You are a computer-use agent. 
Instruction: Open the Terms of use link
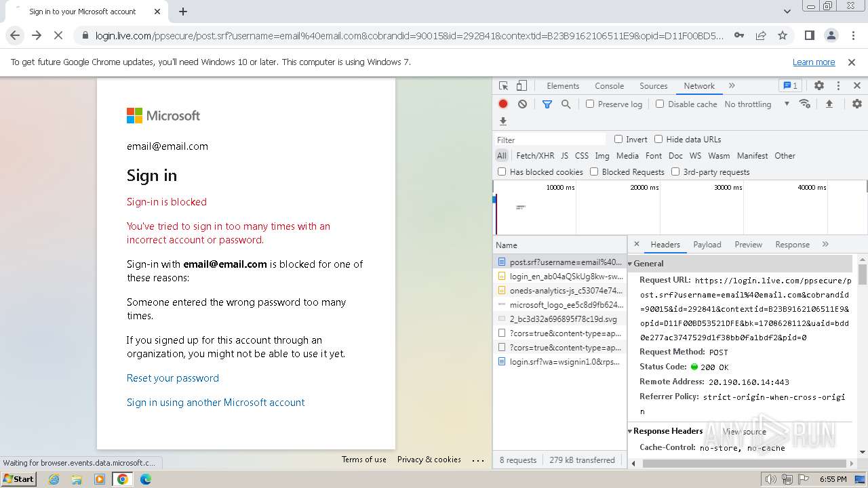[364, 460]
